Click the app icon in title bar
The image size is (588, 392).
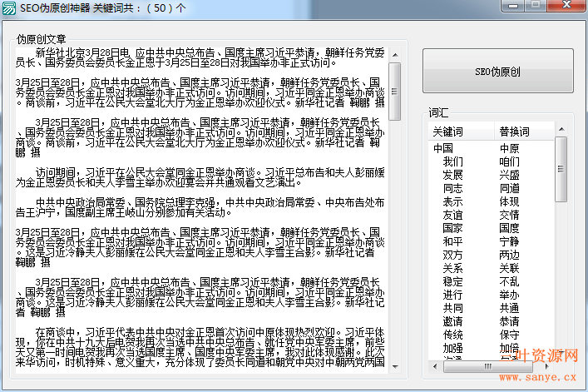coord(9,7)
